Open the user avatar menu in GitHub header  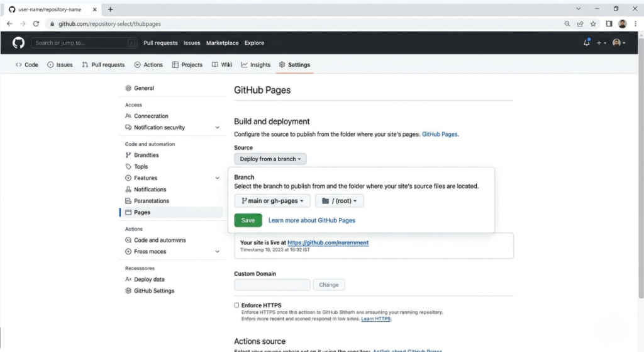tap(619, 43)
